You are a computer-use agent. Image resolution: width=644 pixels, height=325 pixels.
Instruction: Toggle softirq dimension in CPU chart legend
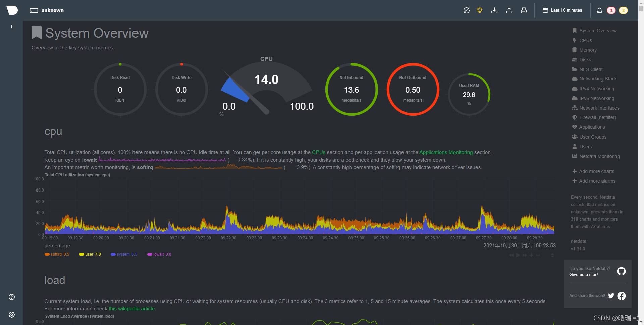[57, 254]
